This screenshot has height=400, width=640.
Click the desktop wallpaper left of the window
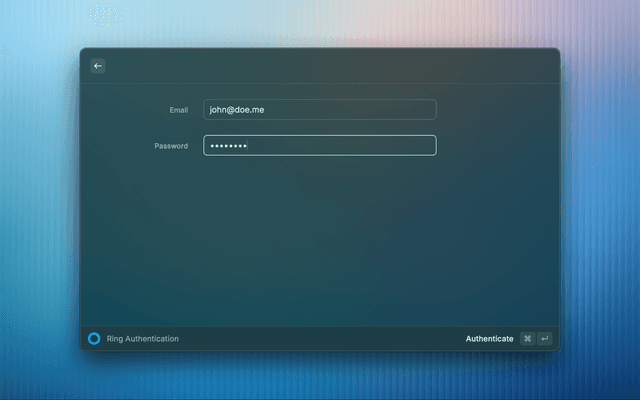(x=40, y=200)
